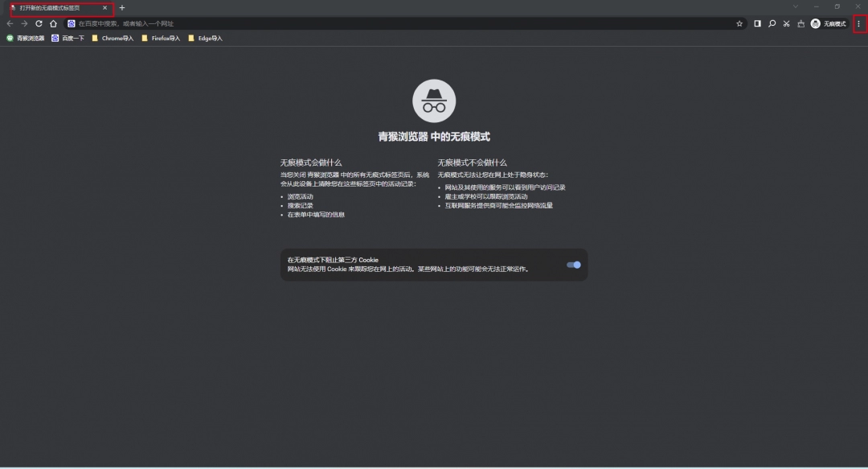Click the 在无痕模式下阻止第三方 Cookie label

coord(333,260)
